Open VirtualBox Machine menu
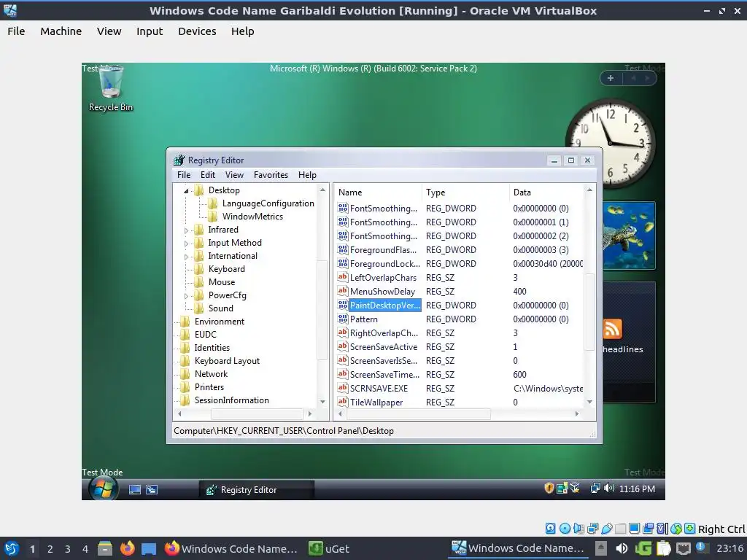This screenshot has width=747, height=560. 61,31
